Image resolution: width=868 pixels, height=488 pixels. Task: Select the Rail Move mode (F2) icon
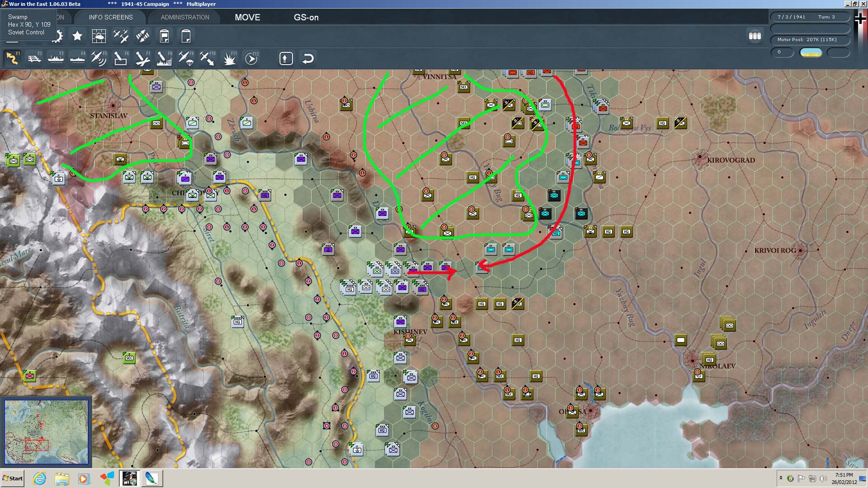point(34,58)
